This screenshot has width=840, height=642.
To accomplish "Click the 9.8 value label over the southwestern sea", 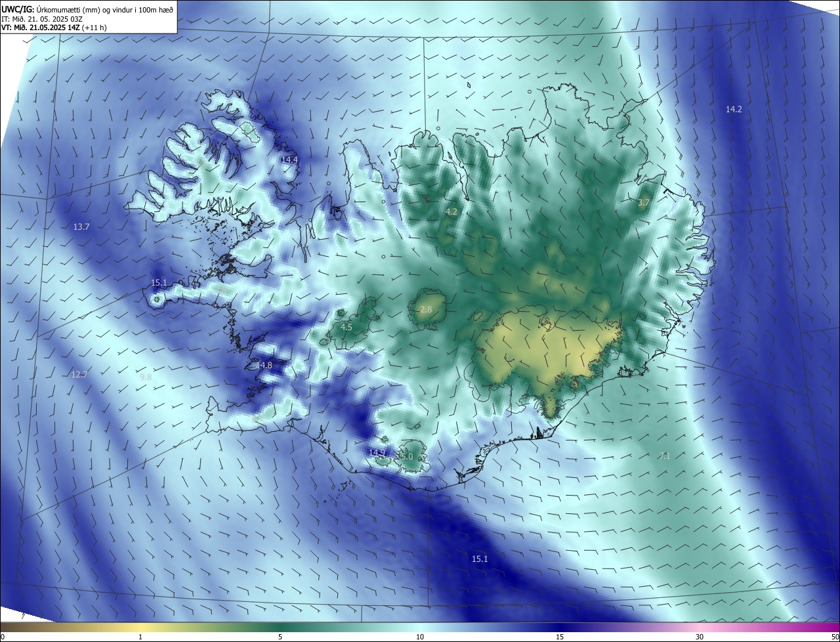I will [146, 377].
